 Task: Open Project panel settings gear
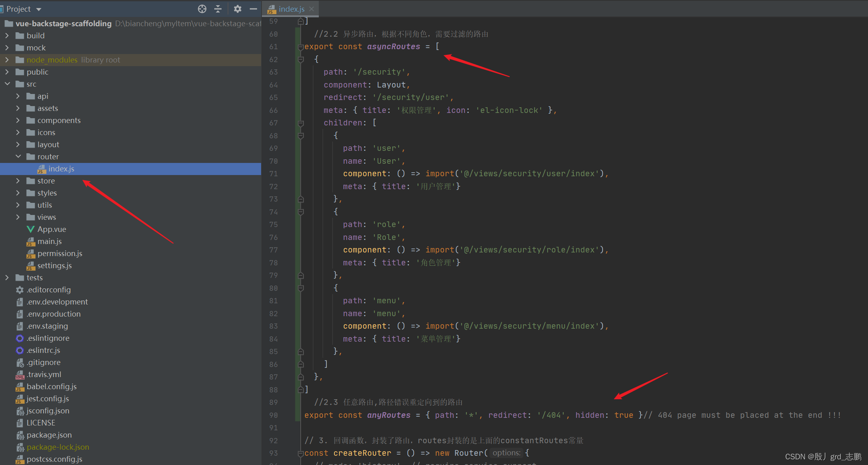pos(237,9)
